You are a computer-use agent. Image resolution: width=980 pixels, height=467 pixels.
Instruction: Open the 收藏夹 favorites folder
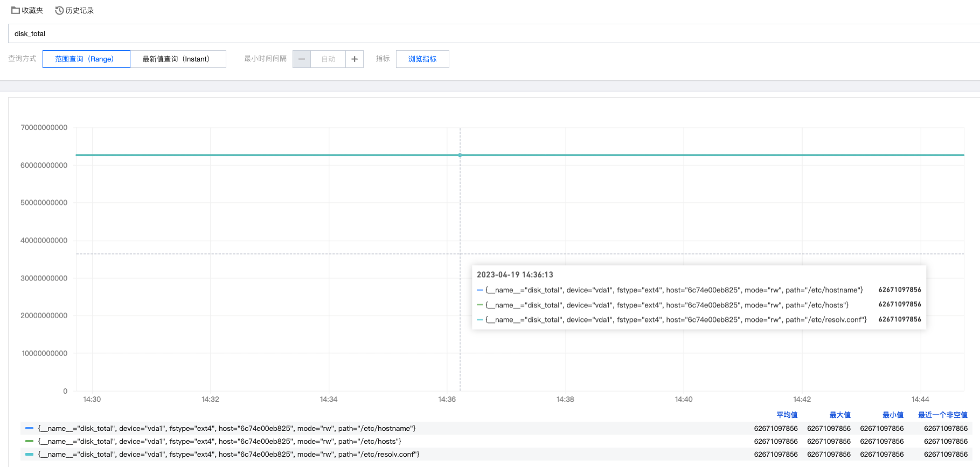tap(27, 11)
